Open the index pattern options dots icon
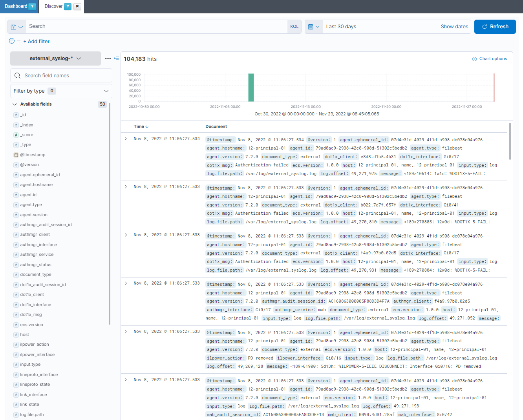Image resolution: width=523 pixels, height=420 pixels. point(108,58)
